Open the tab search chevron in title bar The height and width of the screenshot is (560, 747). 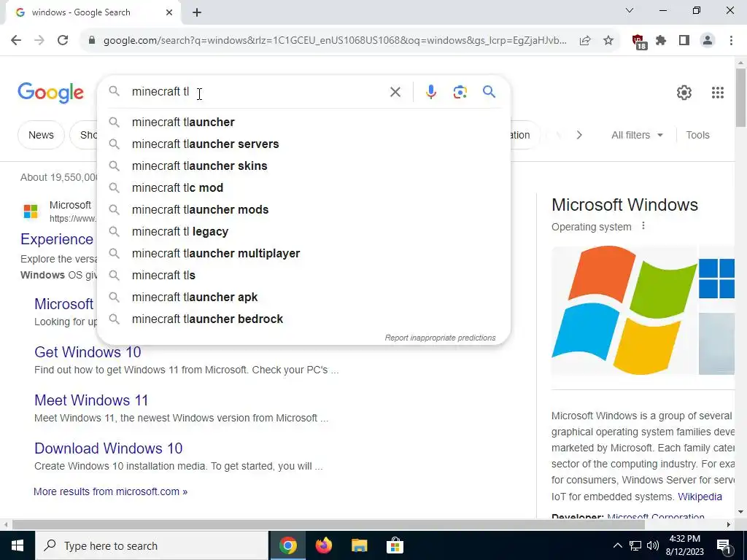click(630, 10)
